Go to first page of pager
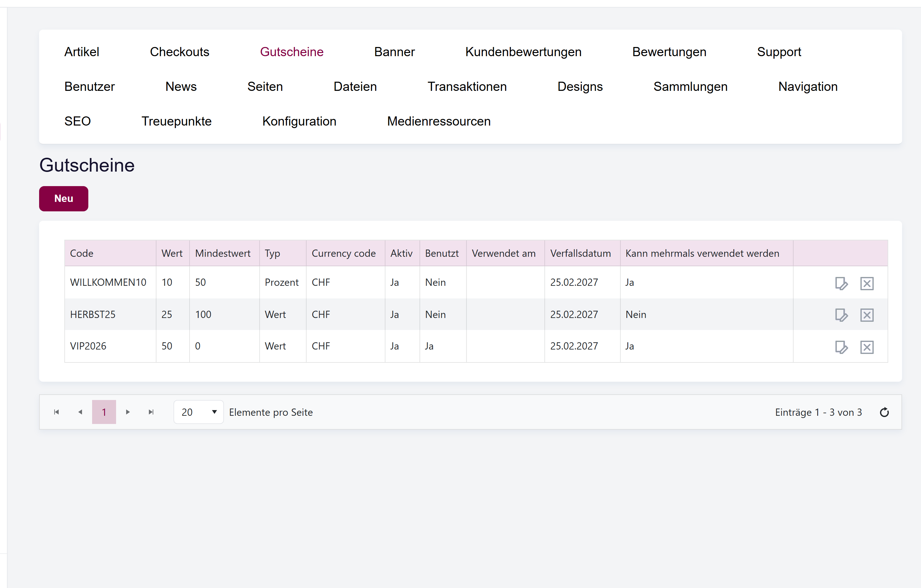This screenshot has height=588, width=921. (56, 412)
